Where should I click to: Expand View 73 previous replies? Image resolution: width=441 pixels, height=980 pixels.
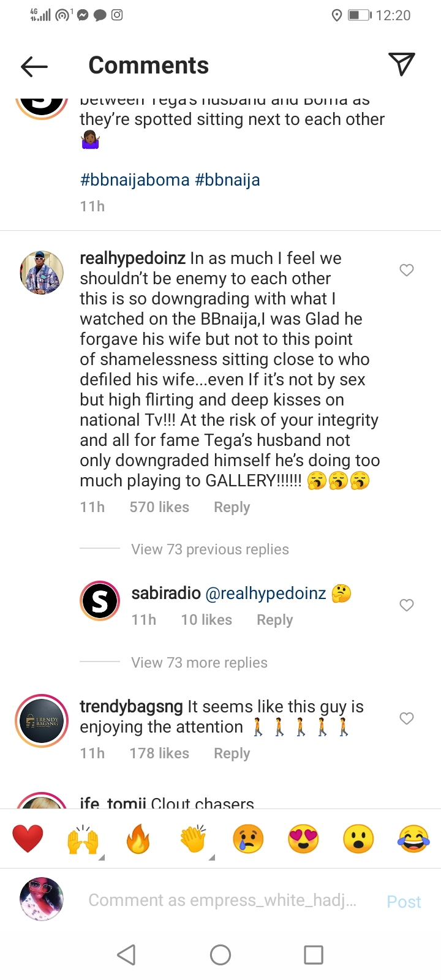pyautogui.click(x=209, y=549)
